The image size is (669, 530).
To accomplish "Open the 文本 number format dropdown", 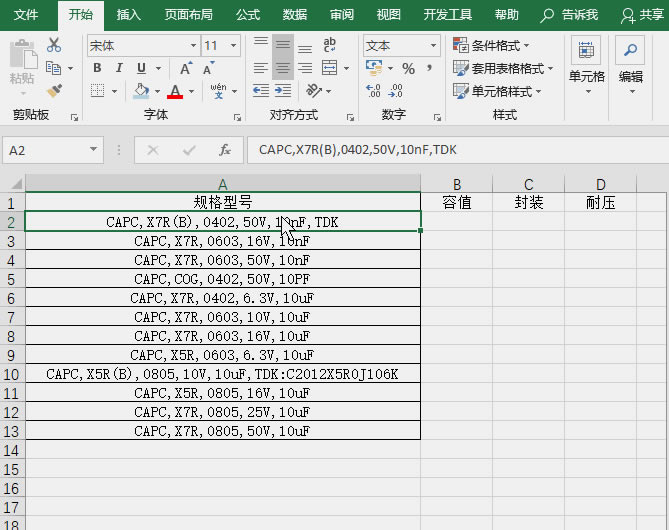I will point(433,45).
